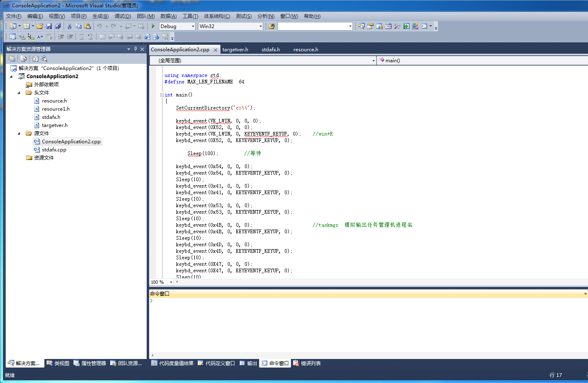Select resource1.h in solution tree
The width and height of the screenshot is (588, 383).
pyautogui.click(x=56, y=109)
